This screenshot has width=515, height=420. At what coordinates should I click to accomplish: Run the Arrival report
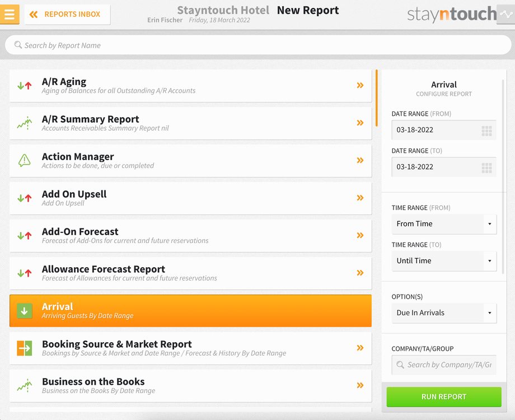click(x=444, y=396)
